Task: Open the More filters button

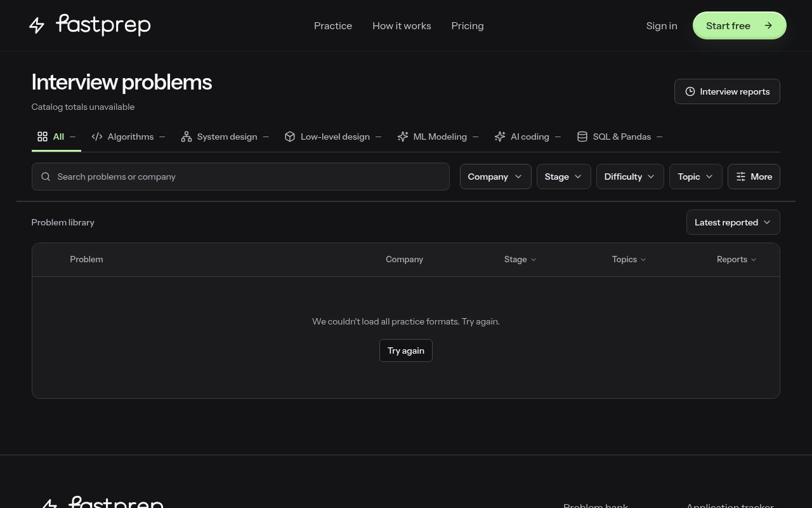Action: point(754,177)
